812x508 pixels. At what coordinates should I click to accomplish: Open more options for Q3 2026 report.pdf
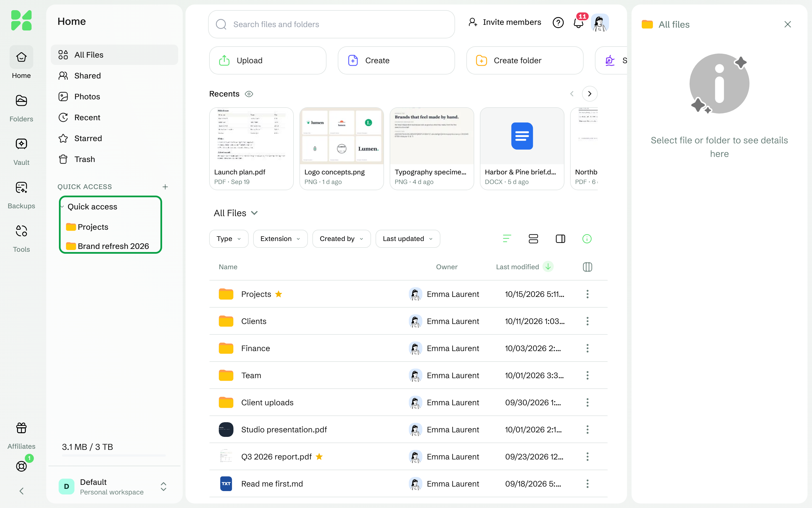(x=588, y=457)
